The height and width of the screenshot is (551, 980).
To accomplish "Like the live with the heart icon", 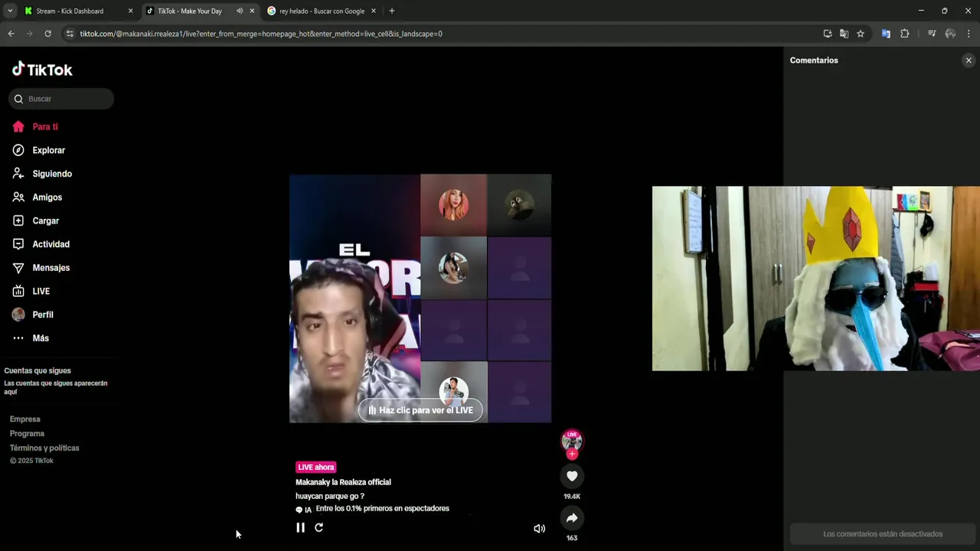I will 572,476.
